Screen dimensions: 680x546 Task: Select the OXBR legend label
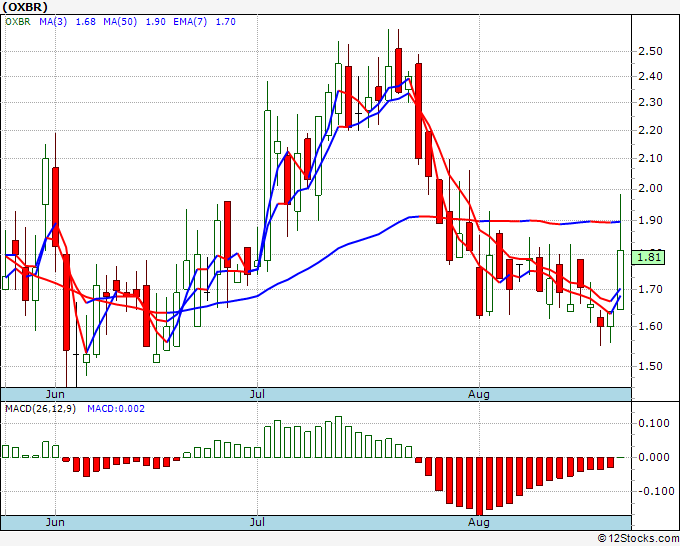[18, 22]
